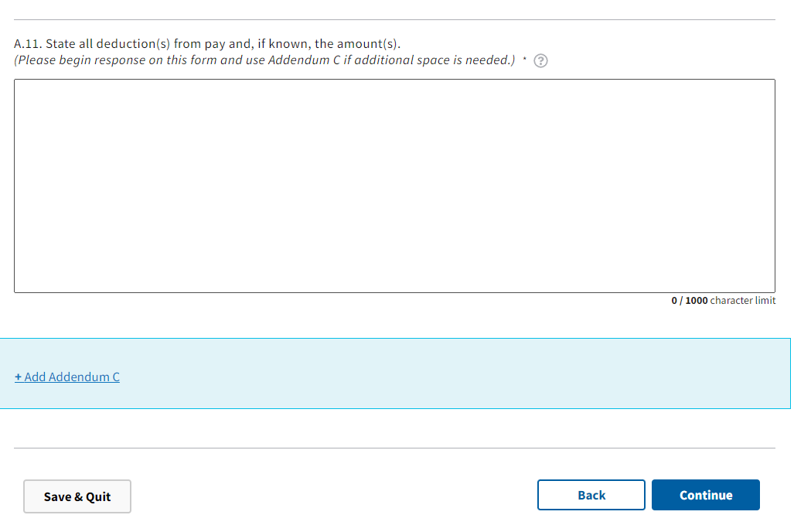
Task: Open help tooltip for question A.11
Action: [x=542, y=61]
